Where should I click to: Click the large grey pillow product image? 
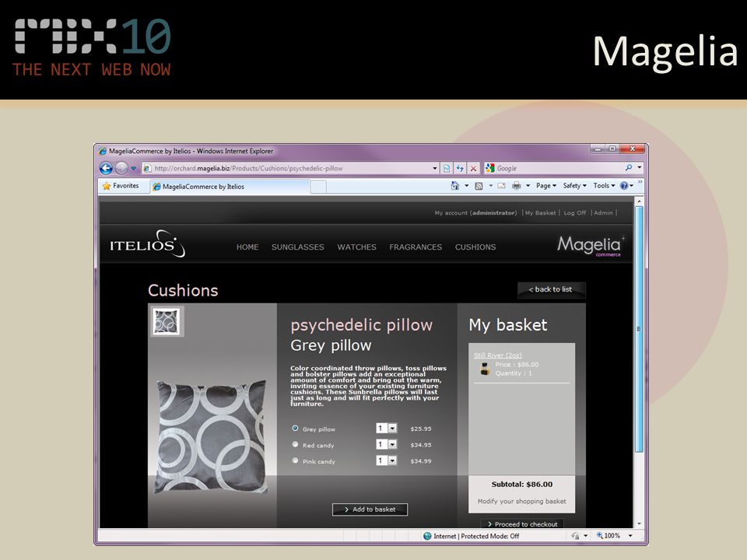coord(211,436)
